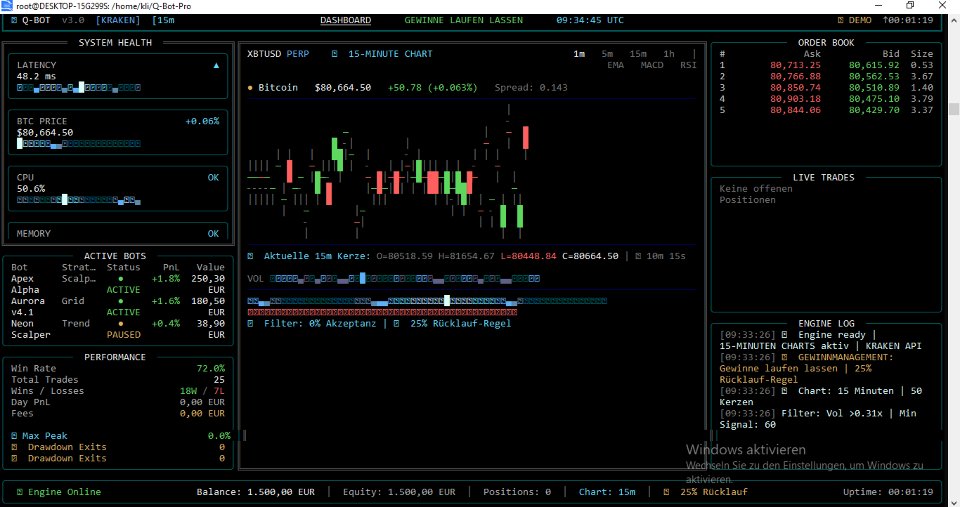Click the Spread: 0.143 value
The image size is (960, 507).
tap(531, 88)
